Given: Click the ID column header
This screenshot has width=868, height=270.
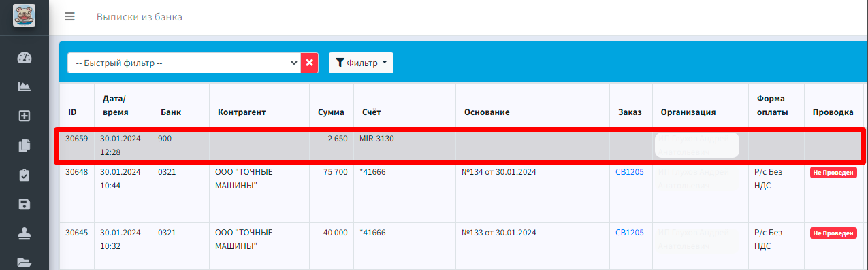Looking at the screenshot, I should pos(72,112).
